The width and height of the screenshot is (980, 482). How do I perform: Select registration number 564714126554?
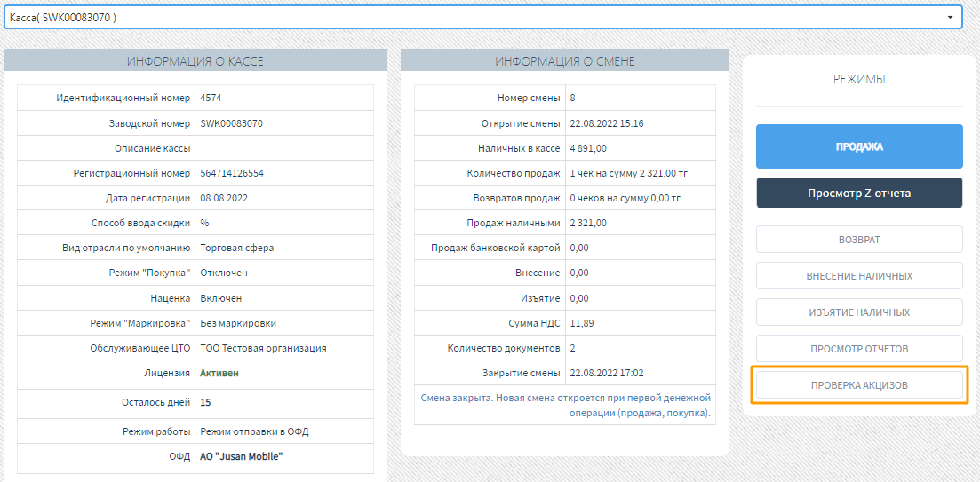232,173
